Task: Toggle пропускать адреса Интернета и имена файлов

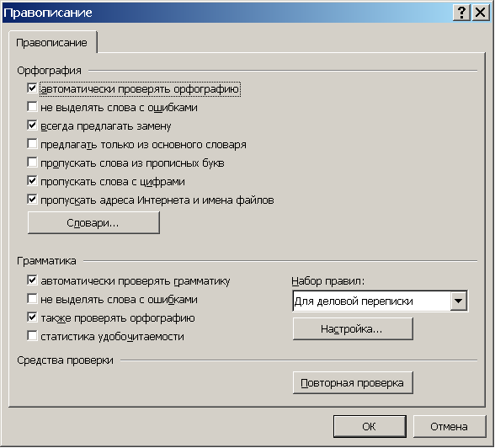Action: 32,200
